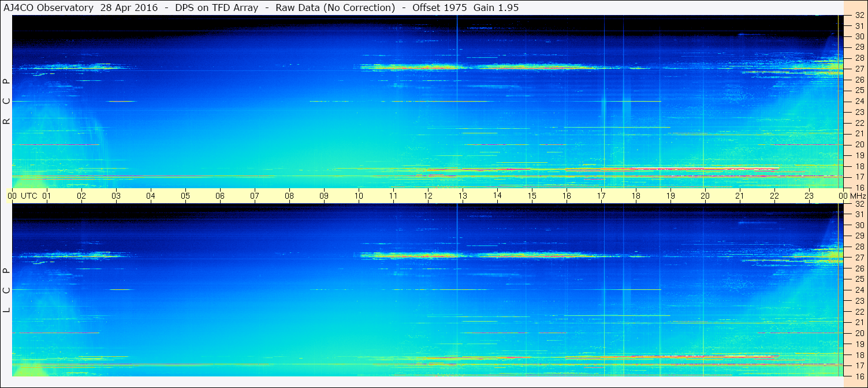
Task: Click the 16 MHz tick in LCP scale
Action: click(x=859, y=376)
